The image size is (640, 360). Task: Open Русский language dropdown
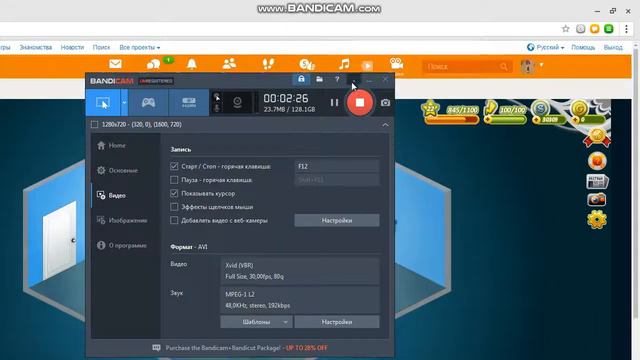coord(546,47)
